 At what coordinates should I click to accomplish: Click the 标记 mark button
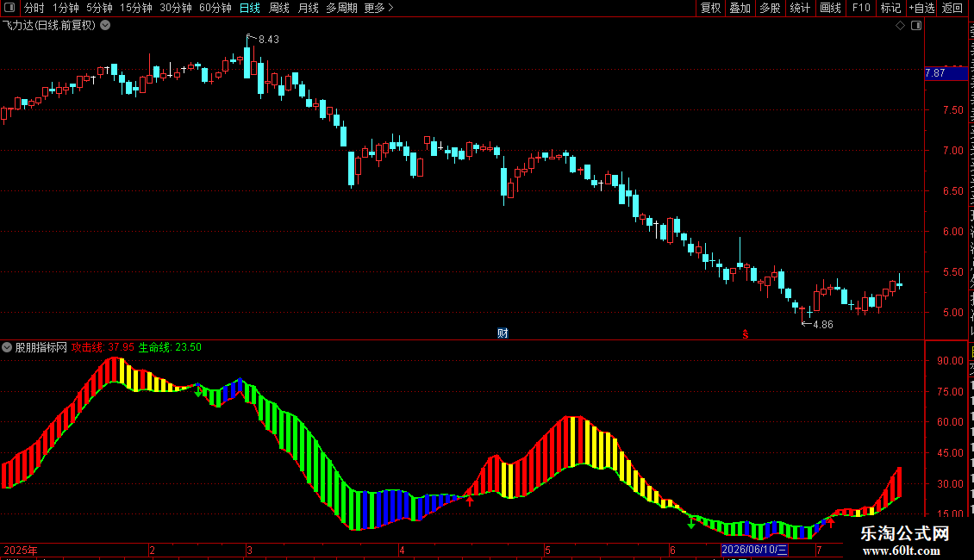(x=890, y=8)
